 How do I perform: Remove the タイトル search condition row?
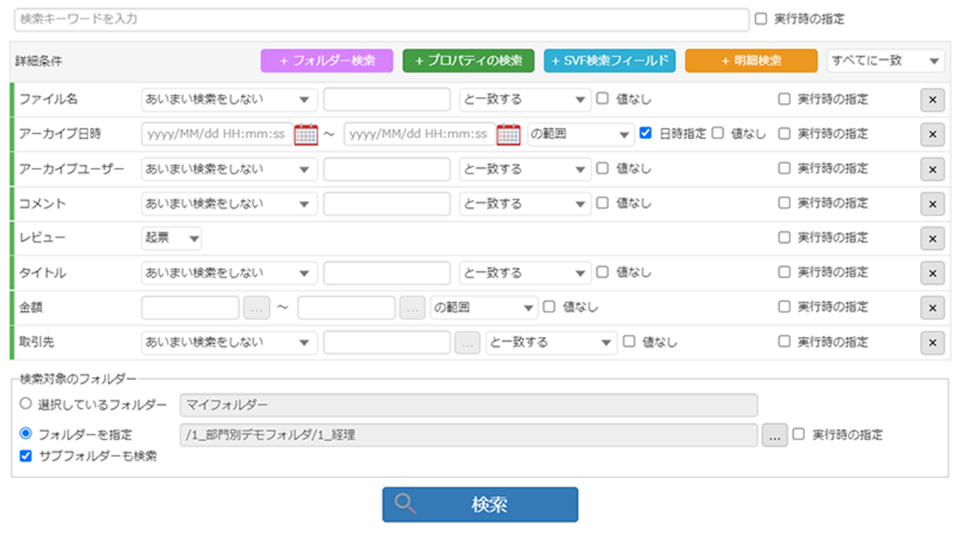(x=933, y=273)
